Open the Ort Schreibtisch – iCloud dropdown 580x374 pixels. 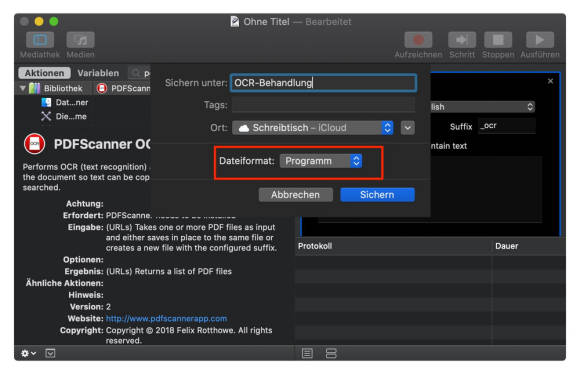point(313,128)
